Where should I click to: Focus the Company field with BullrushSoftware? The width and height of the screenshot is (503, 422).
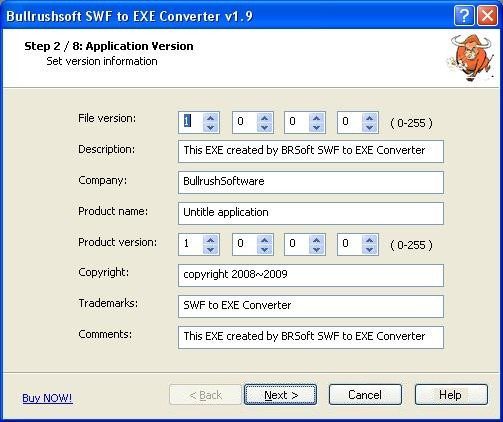311,182
